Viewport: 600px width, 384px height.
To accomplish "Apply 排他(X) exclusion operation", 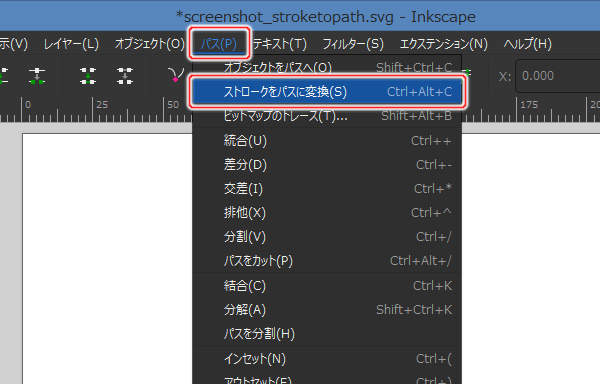I will (x=327, y=213).
